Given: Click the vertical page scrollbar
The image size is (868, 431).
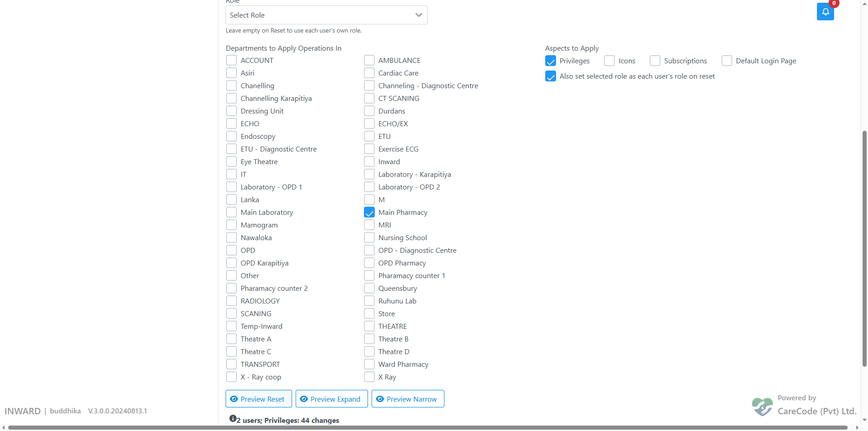Looking at the screenshot, I should pos(864,248).
